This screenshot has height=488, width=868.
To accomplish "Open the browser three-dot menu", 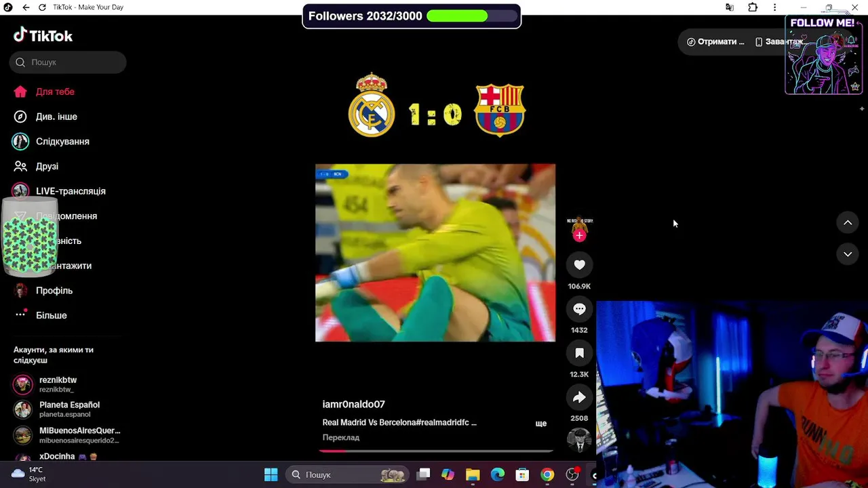I will pyautogui.click(x=774, y=7).
